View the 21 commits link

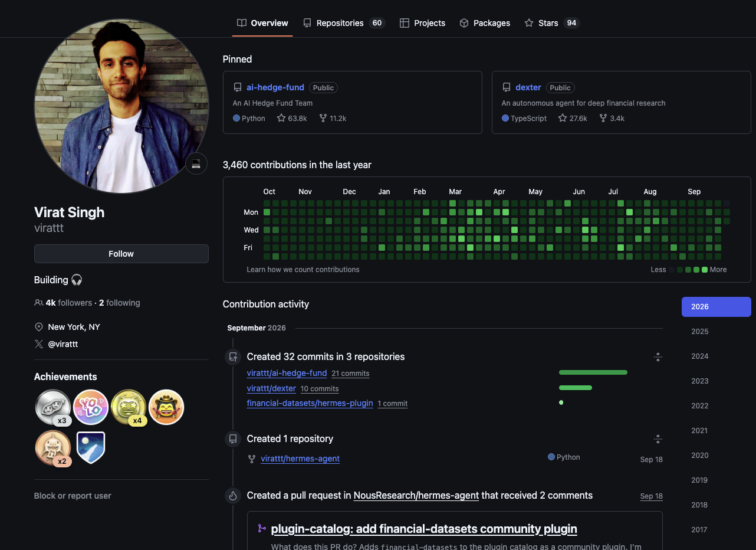point(350,374)
